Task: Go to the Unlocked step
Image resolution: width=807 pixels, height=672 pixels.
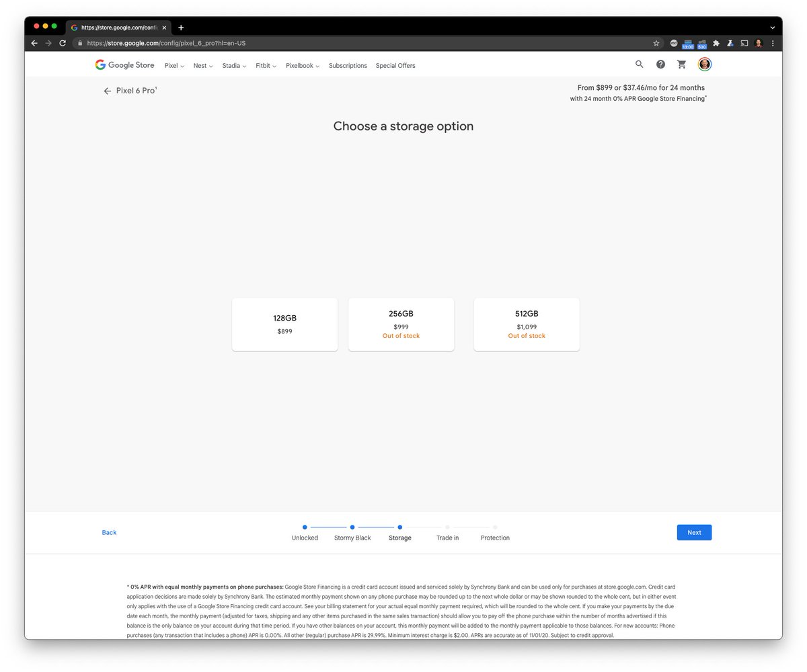Action: pyautogui.click(x=305, y=532)
